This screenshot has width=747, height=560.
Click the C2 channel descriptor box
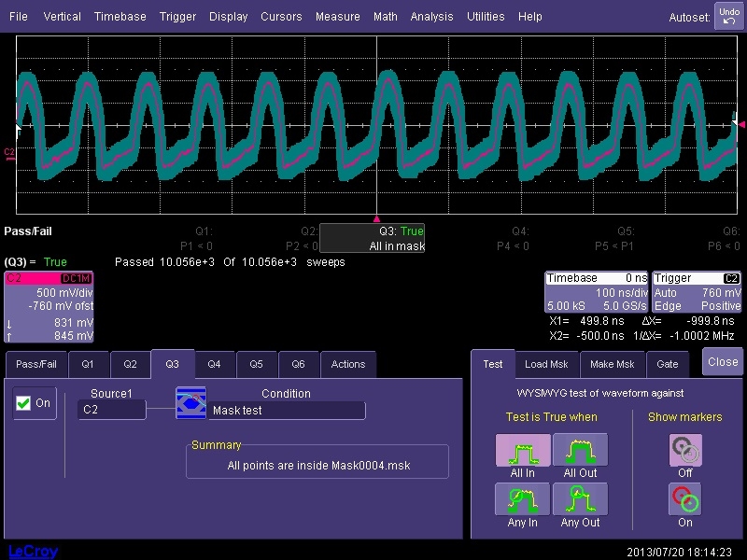[x=49, y=307]
